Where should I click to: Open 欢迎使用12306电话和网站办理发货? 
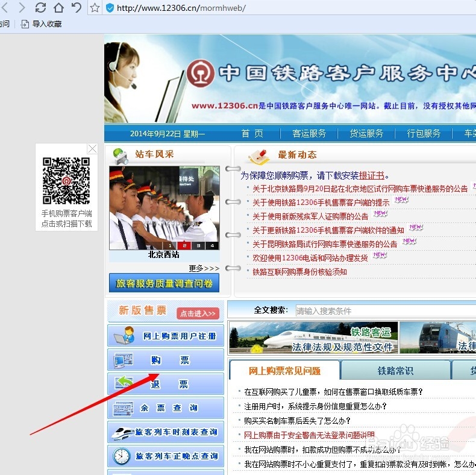tap(310, 258)
